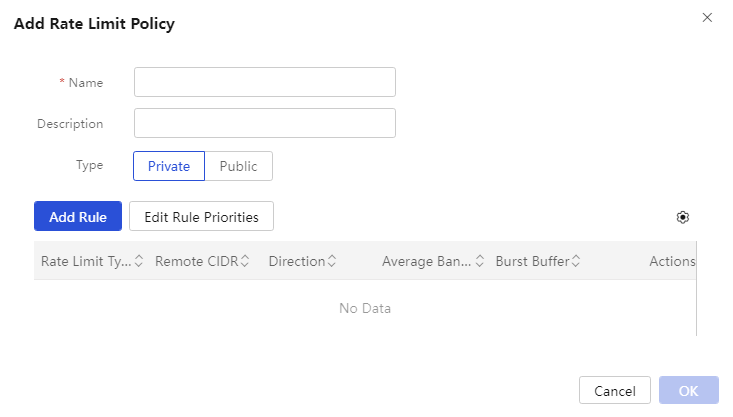The width and height of the screenshot is (733, 417).
Task: Select the Public type option
Action: tap(238, 166)
